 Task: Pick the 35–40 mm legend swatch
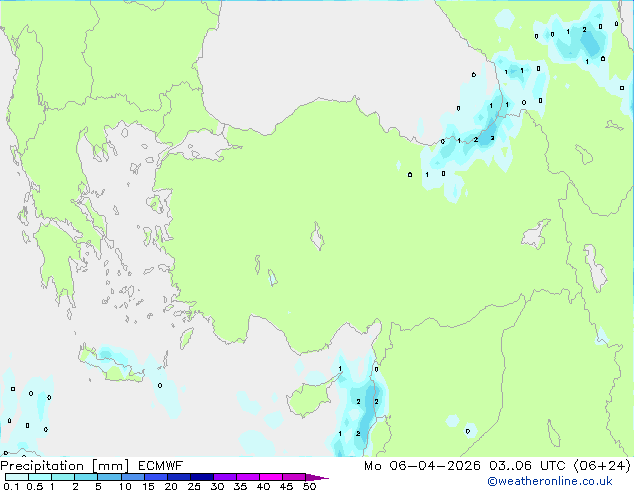coord(248,477)
